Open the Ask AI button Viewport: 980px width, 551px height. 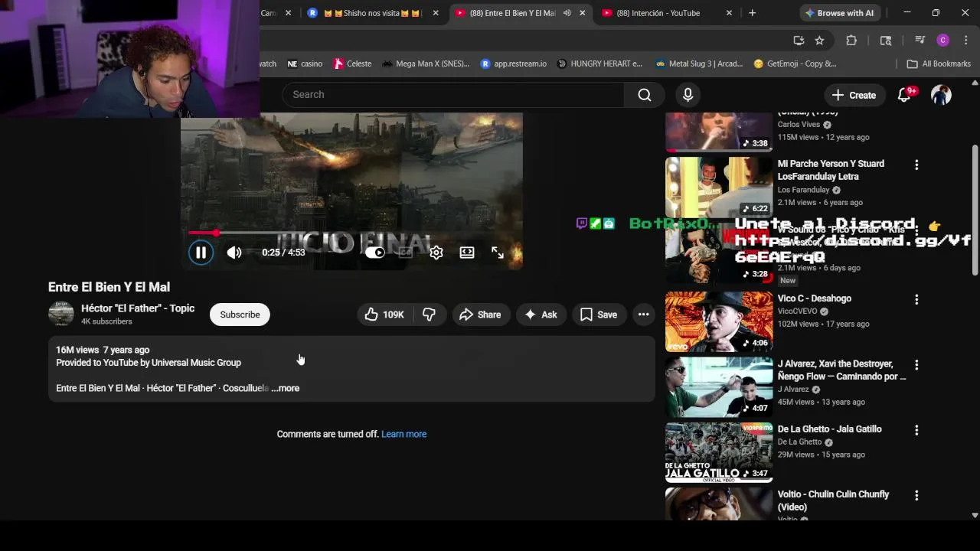541,315
